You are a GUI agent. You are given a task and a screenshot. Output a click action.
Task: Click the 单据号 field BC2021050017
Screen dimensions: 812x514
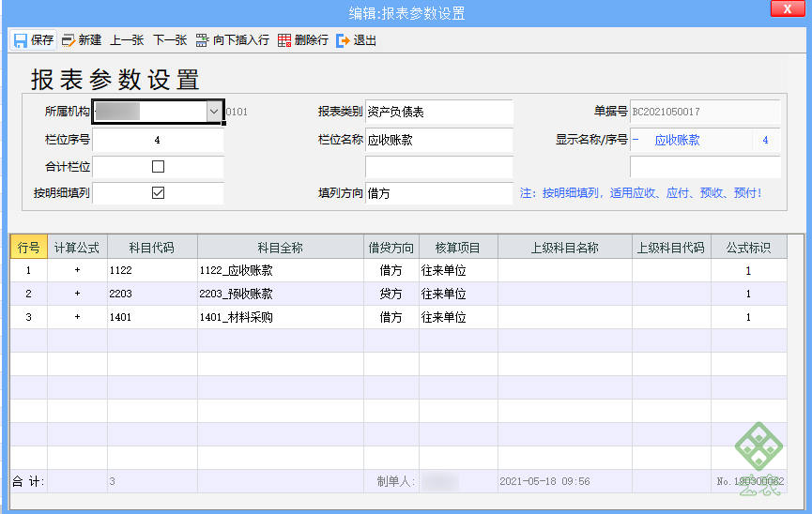point(705,112)
